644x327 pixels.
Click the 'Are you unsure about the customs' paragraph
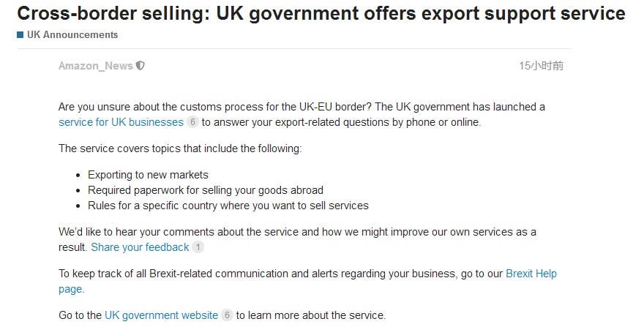coord(302,107)
